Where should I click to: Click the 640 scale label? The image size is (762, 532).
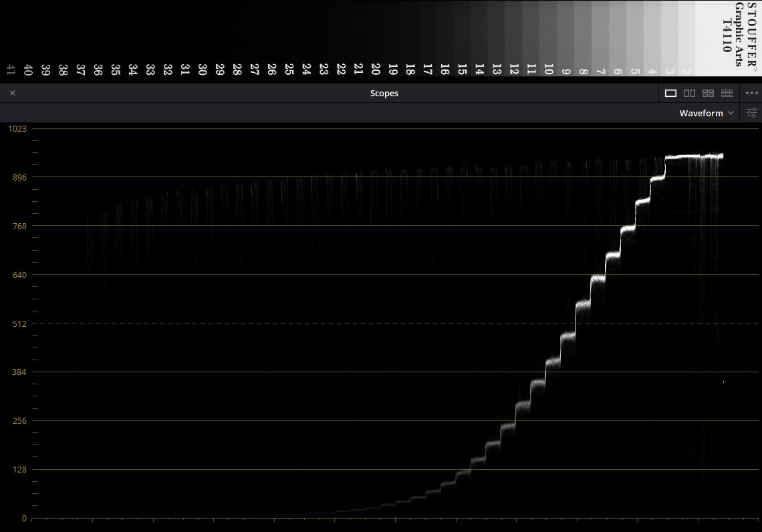tap(19, 275)
